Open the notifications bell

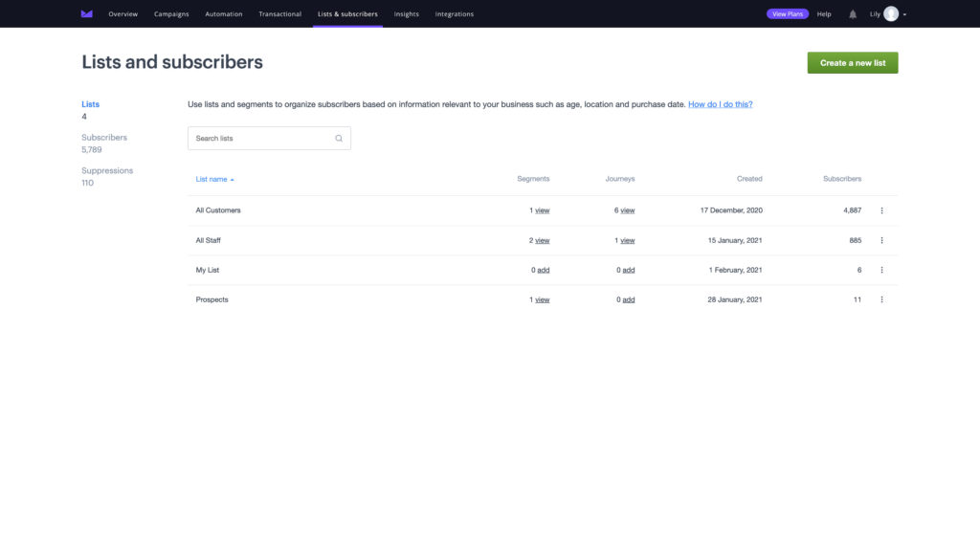852,13
